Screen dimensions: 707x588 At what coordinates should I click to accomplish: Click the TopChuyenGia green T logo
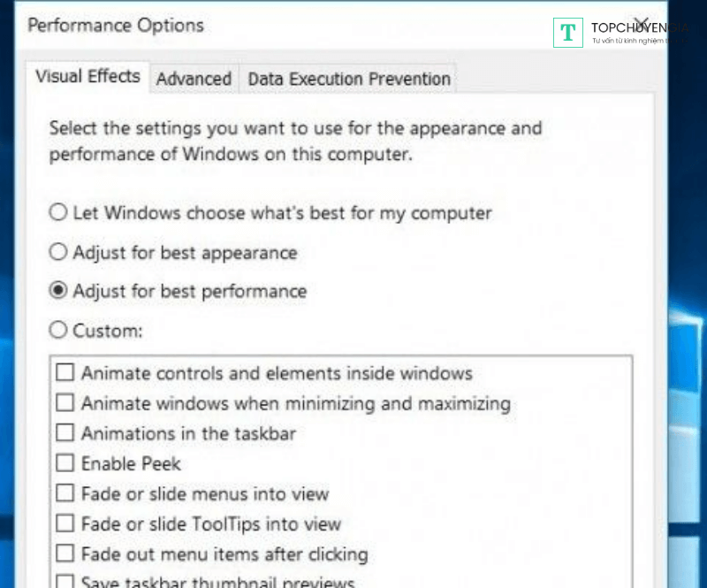[x=568, y=33]
